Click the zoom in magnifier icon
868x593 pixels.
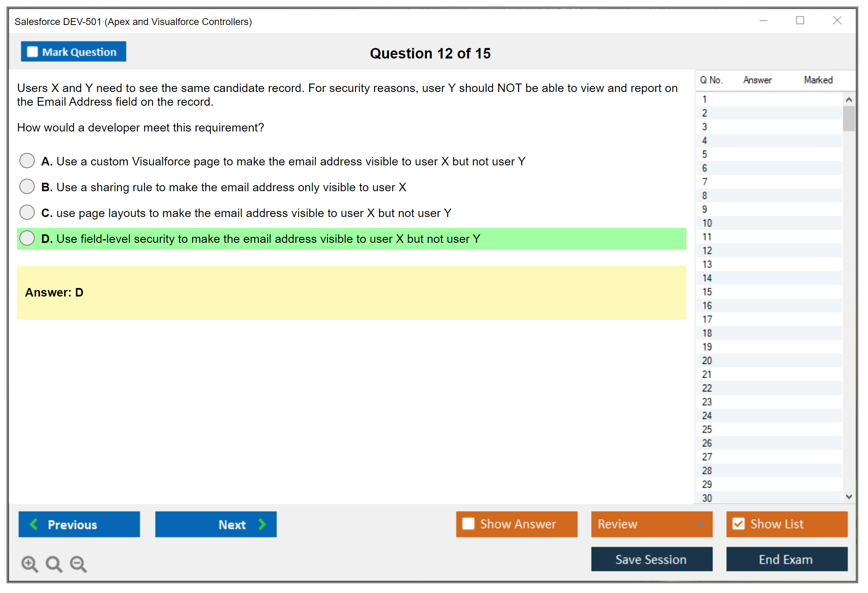point(29,564)
